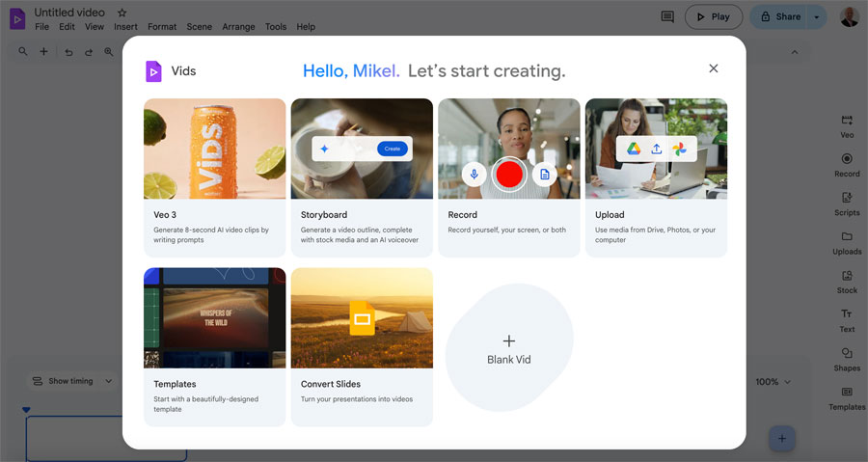Click the Play button
Screen dimensions: 868x462
714,16
